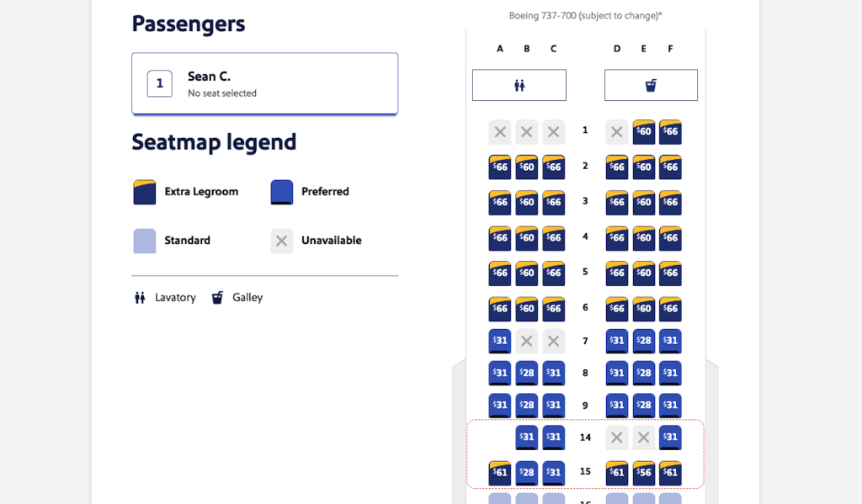Viewport: 862px width, 504px height.
Task: Select exit row seat 15A for $61
Action: click(x=500, y=473)
